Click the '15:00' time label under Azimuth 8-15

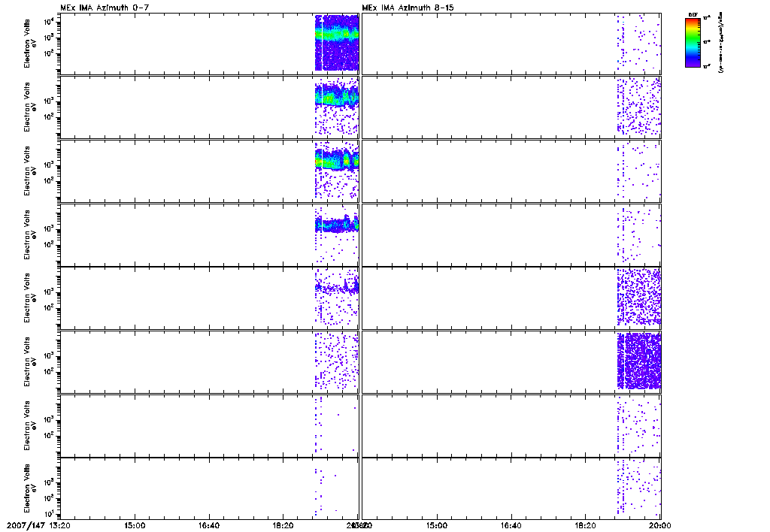click(437, 526)
